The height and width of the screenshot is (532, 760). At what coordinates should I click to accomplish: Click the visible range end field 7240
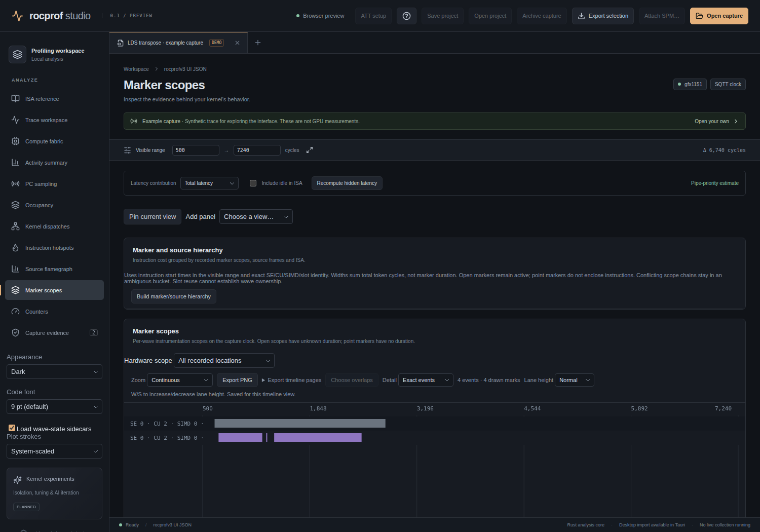tap(257, 150)
